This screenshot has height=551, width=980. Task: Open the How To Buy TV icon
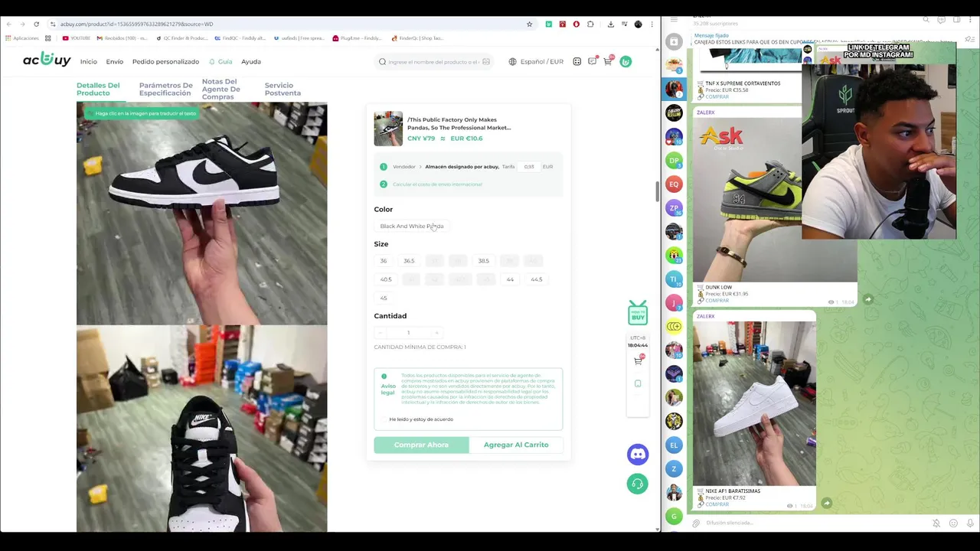[637, 312]
